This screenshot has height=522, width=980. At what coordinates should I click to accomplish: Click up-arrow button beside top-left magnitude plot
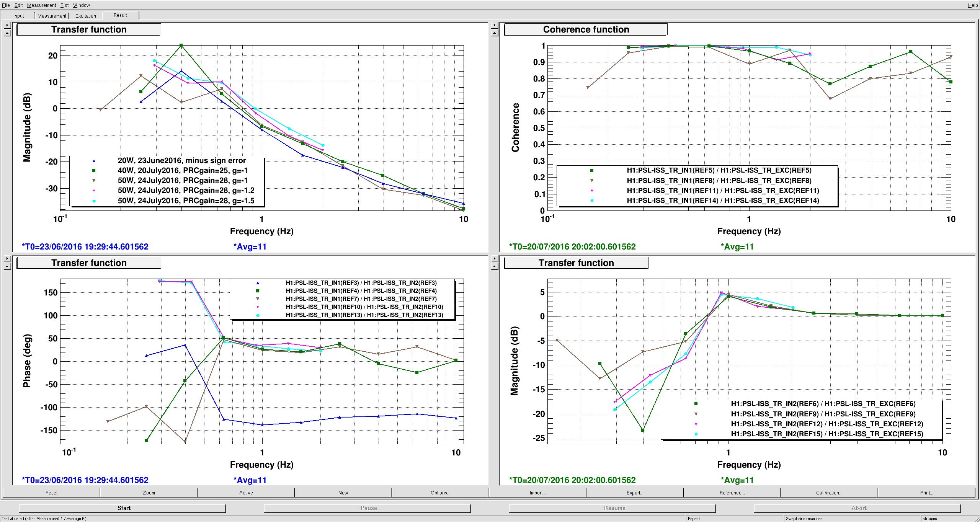[x=7, y=33]
